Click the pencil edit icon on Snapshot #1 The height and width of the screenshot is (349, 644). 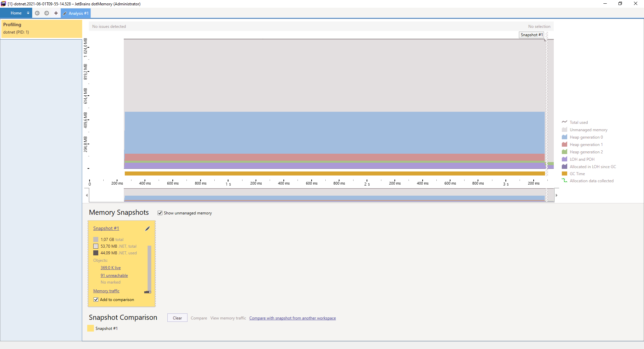[x=147, y=229]
